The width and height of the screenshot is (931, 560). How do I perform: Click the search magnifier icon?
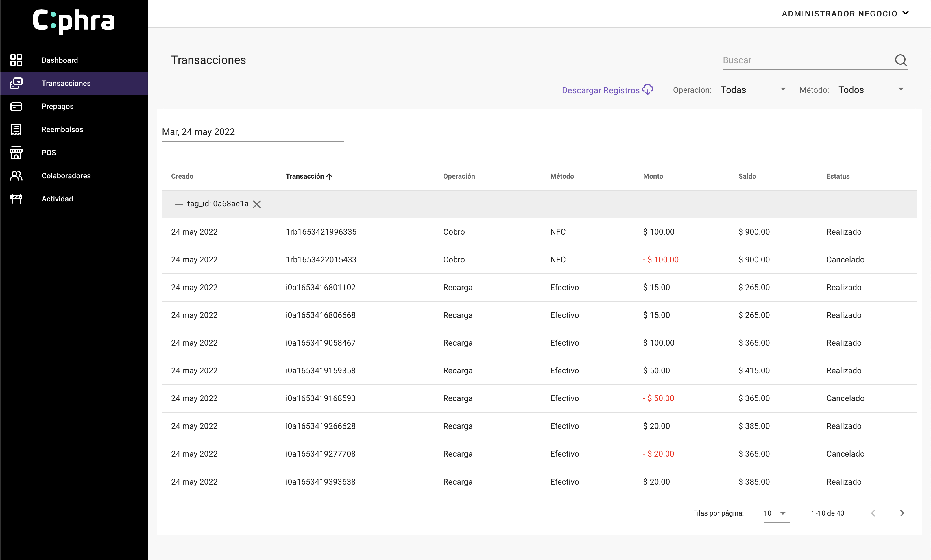pyautogui.click(x=900, y=60)
